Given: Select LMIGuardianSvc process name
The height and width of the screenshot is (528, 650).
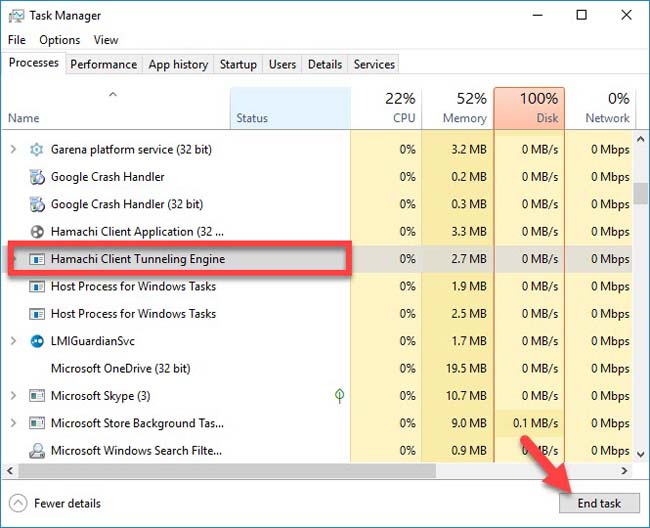Looking at the screenshot, I should (92, 341).
